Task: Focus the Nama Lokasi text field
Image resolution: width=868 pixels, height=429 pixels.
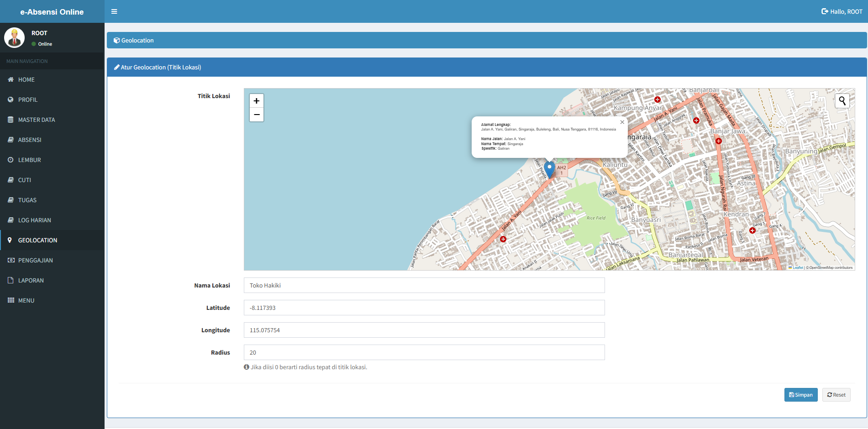Action: coord(424,285)
